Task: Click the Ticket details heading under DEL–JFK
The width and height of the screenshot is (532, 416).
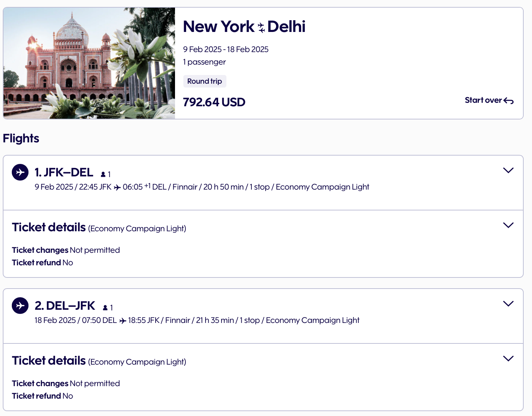Action: [x=49, y=360]
